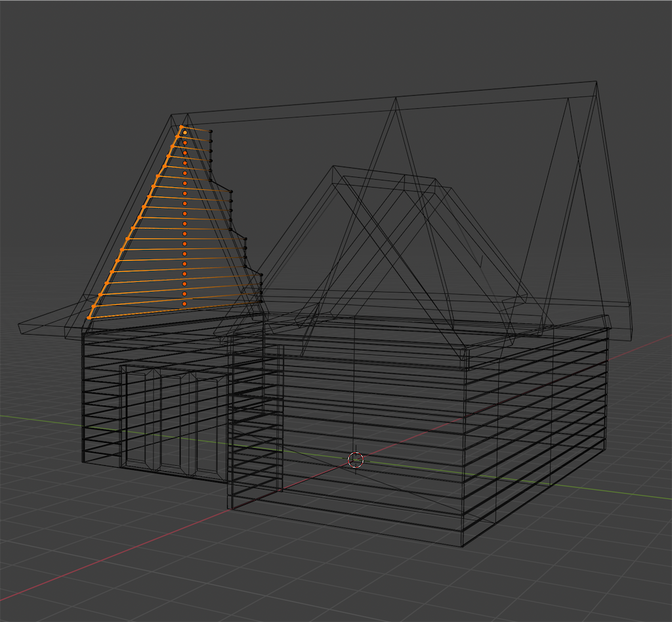Click the 3D cursor at the world origin
672x622 pixels.
355,460
